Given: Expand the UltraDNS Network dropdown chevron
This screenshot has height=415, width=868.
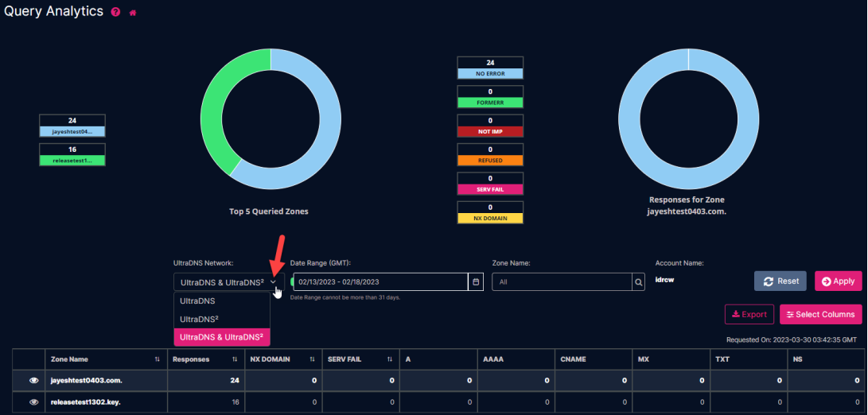Looking at the screenshot, I should point(274,281).
